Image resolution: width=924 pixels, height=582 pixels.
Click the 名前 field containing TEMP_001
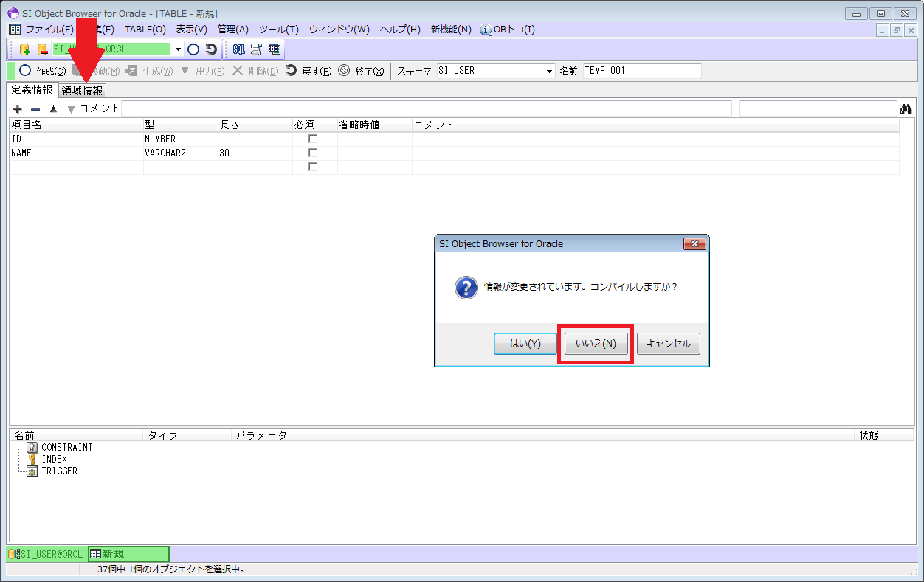(642, 71)
